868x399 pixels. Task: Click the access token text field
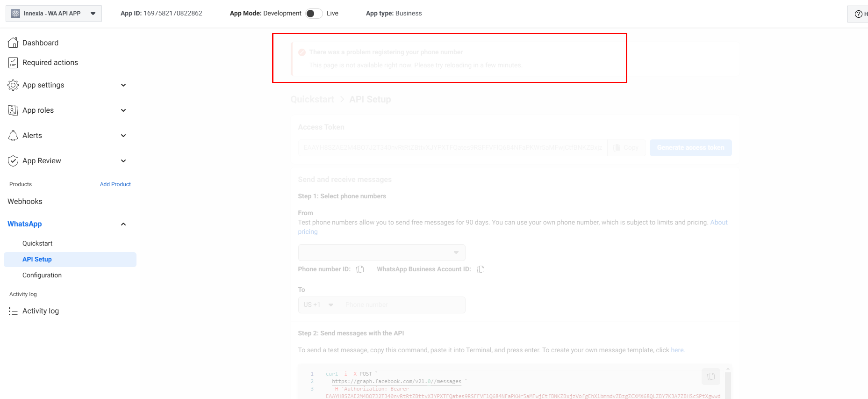[x=452, y=148]
